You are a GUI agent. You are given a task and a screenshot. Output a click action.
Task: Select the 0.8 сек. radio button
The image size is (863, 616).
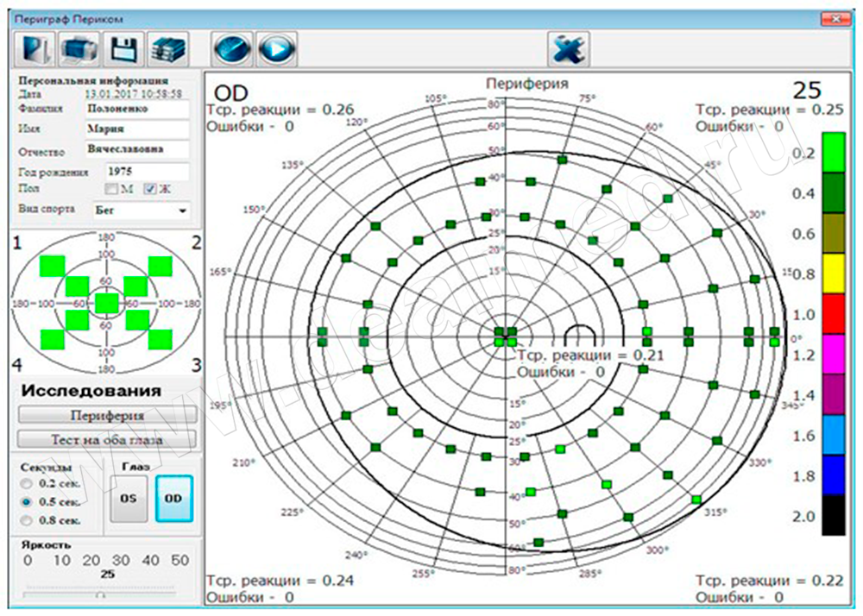pos(26,519)
